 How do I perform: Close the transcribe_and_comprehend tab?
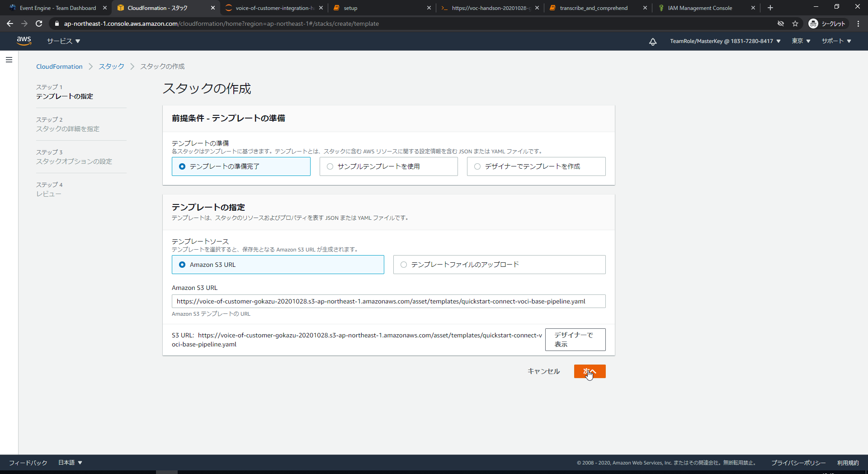tap(645, 8)
